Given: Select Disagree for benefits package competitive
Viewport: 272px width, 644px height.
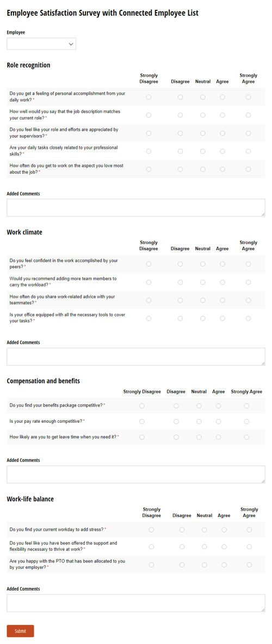Looking at the screenshot, I should click(x=176, y=406).
